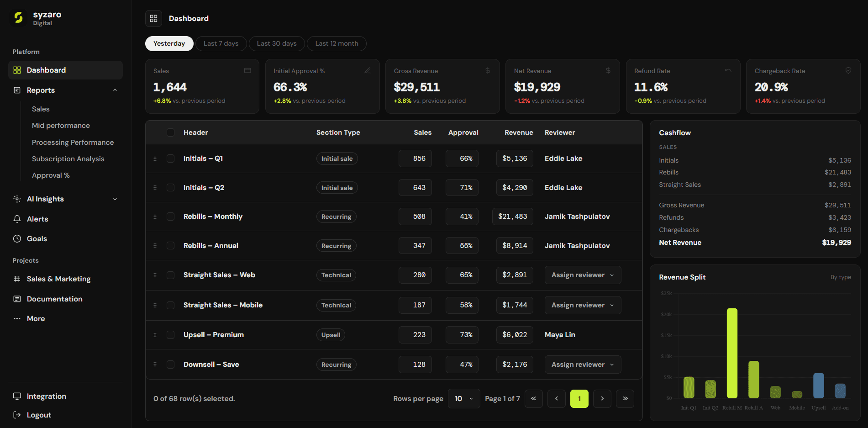The height and width of the screenshot is (428, 868).
Task: Toggle the select-all header checkbox
Action: click(170, 132)
